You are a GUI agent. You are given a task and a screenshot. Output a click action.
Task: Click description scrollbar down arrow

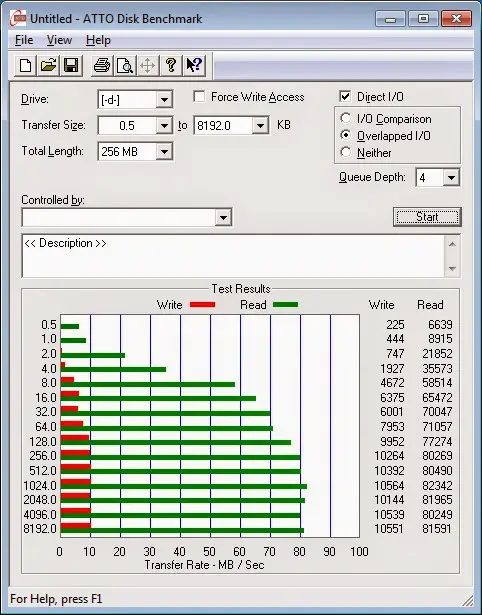click(x=452, y=269)
